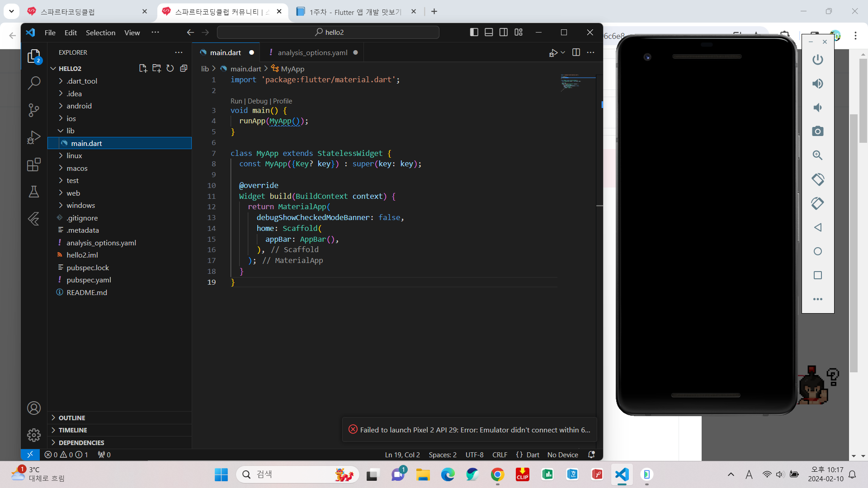This screenshot has width=868, height=488.
Task: Click the Debug code lens above main
Action: [258, 101]
